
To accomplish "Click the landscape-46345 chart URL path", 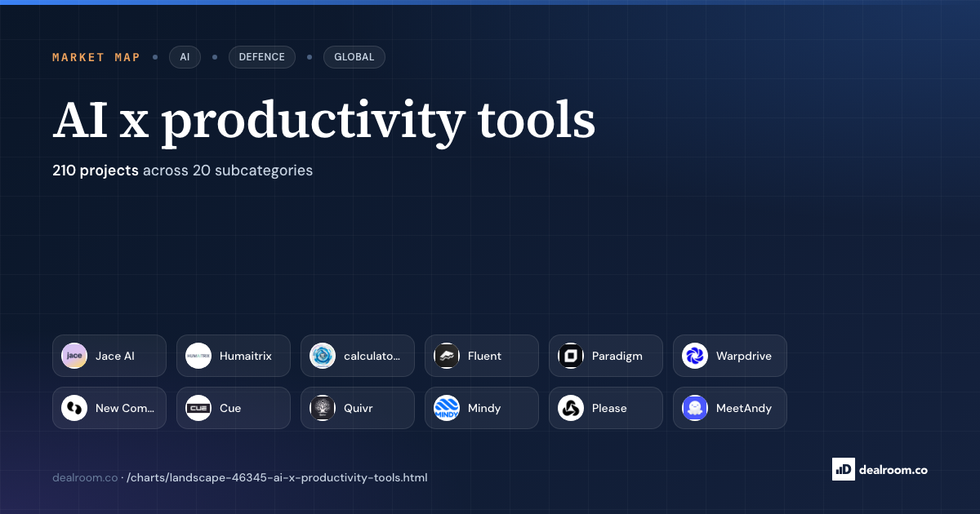I will click(x=277, y=477).
